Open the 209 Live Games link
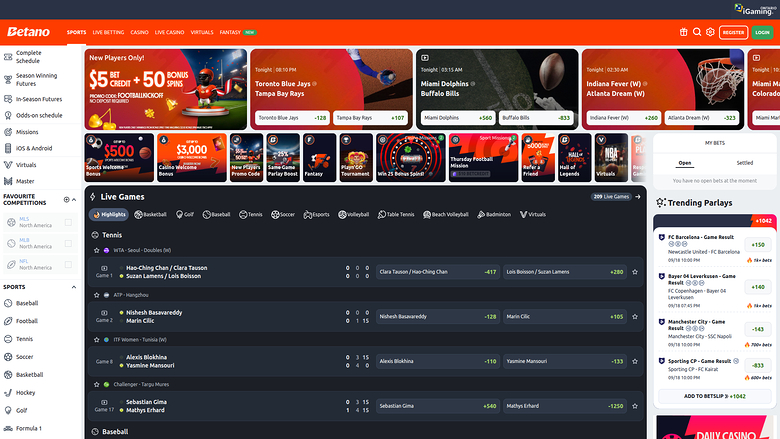Screen dimensions: 780x439 point(611,197)
